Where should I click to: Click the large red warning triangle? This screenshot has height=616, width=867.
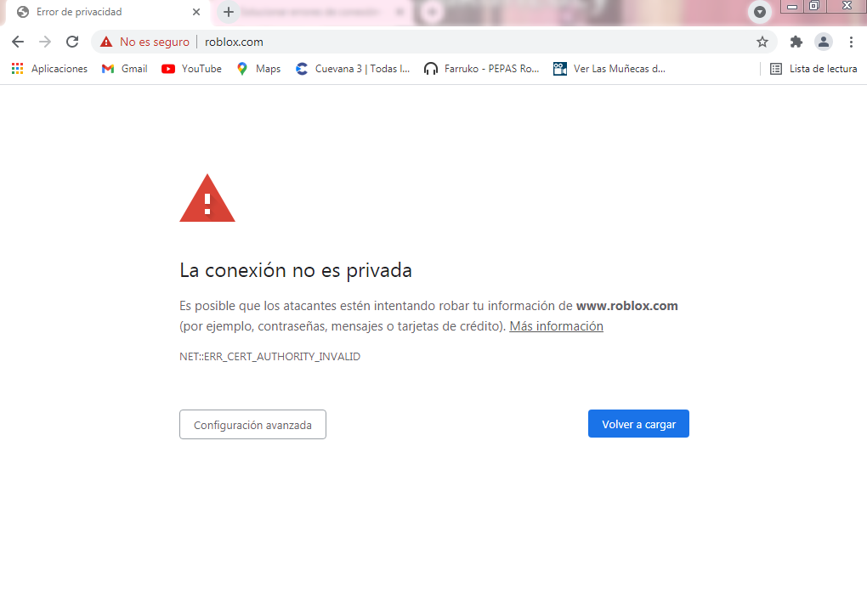click(x=207, y=198)
